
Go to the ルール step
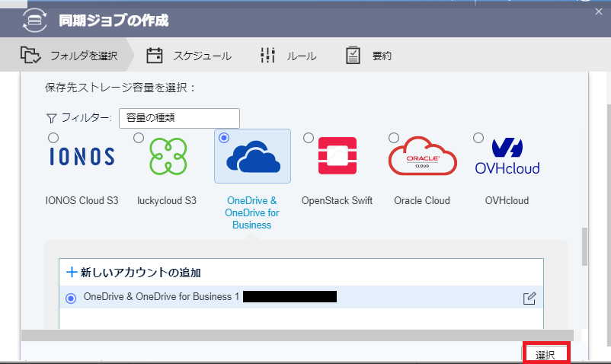[288, 56]
